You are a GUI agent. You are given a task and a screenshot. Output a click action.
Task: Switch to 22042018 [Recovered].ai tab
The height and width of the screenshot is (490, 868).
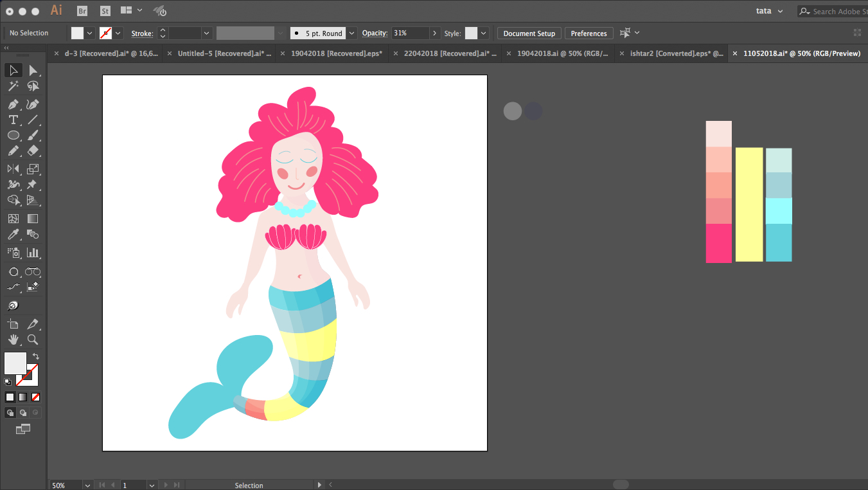tap(450, 53)
